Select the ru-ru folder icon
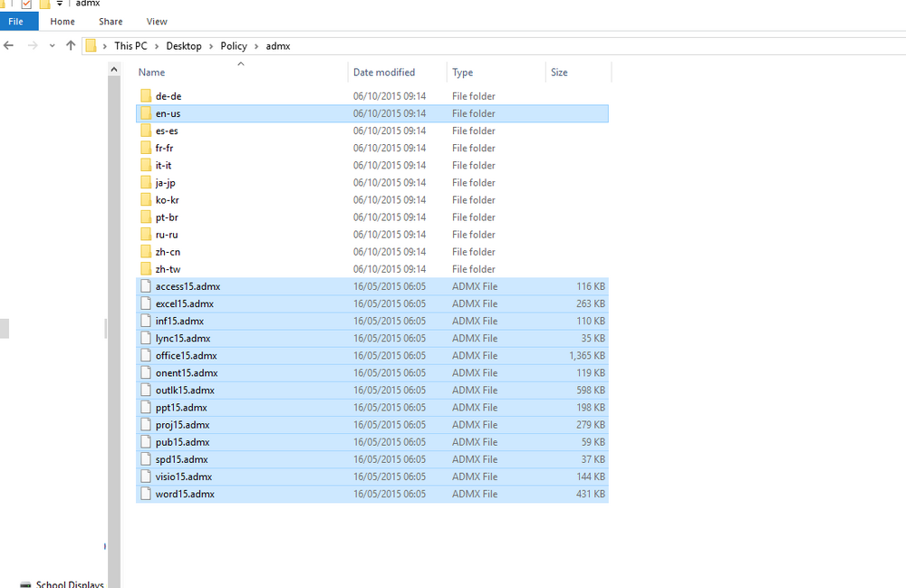The image size is (906, 588). [x=146, y=235]
